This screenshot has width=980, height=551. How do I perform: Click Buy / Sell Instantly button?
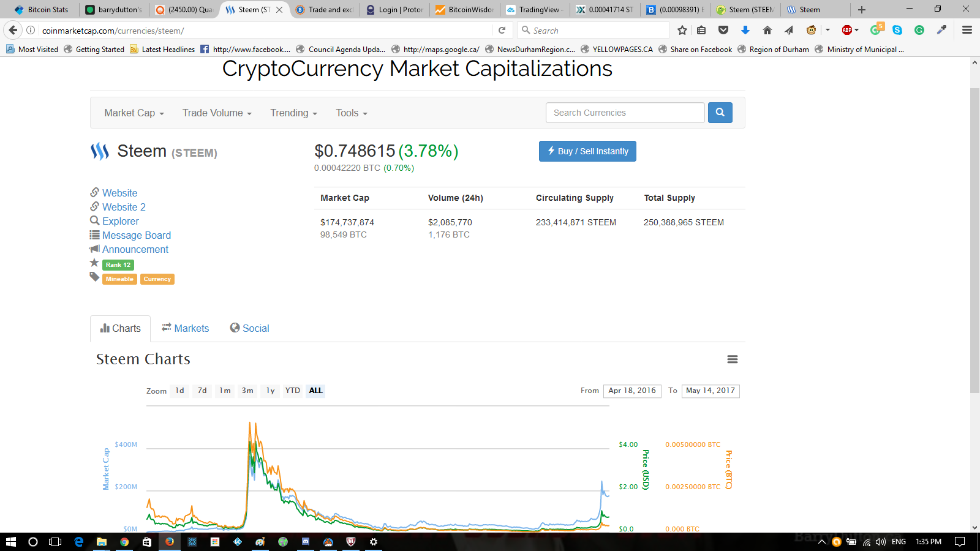tap(587, 151)
